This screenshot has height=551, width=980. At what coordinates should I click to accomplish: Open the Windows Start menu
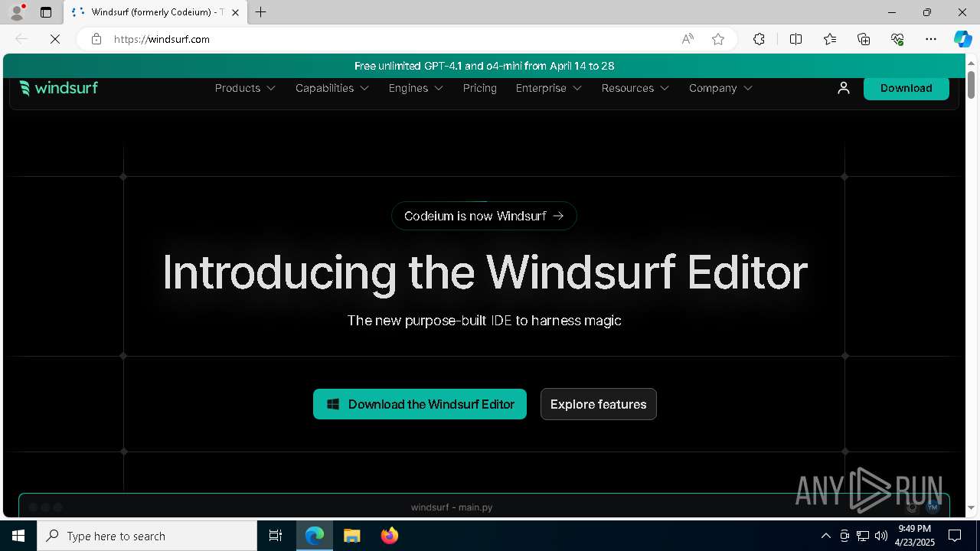tap(18, 536)
